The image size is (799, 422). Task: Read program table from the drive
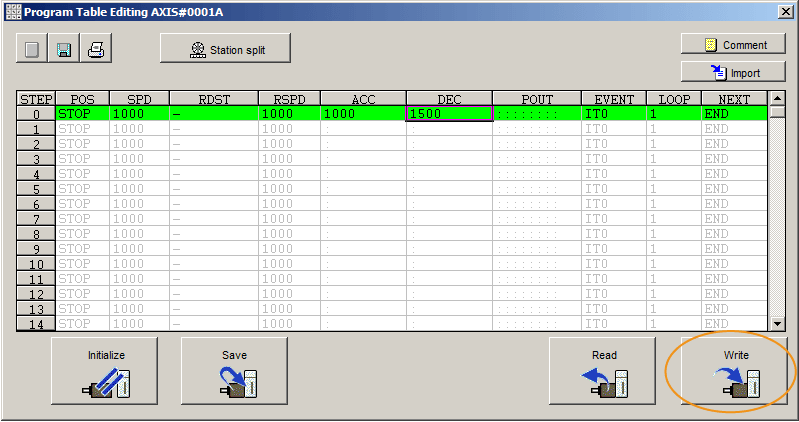(x=603, y=370)
